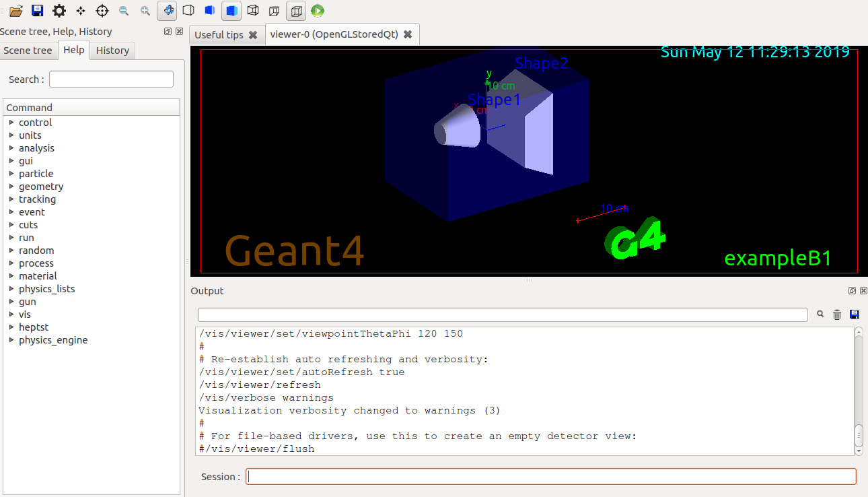868x497 pixels.
Task: Open the Useful tips tab
Action: (221, 34)
